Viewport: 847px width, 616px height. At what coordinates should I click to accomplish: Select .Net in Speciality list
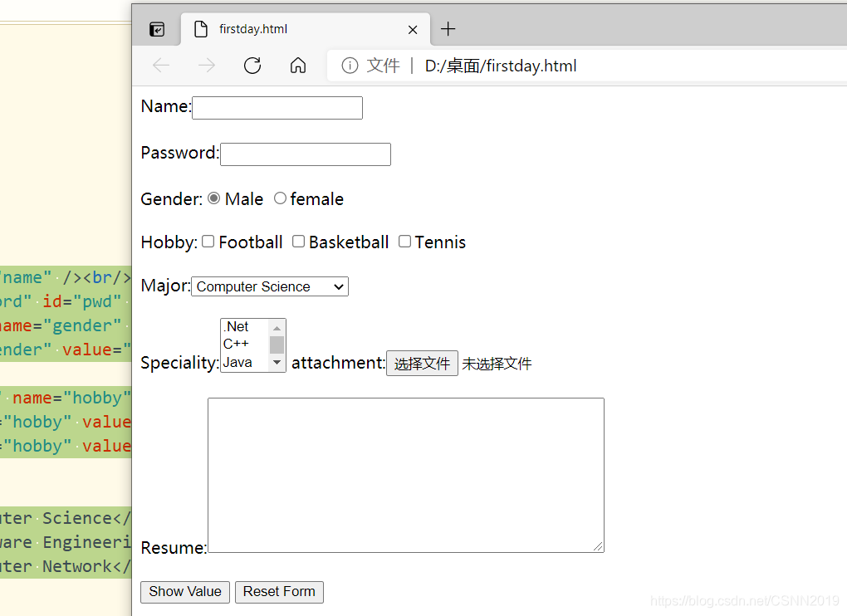[244, 326]
